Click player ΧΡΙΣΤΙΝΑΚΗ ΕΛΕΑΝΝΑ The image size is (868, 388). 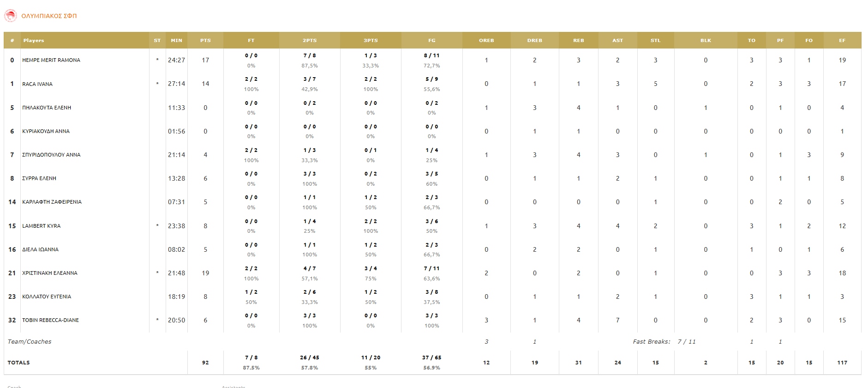[x=50, y=273]
